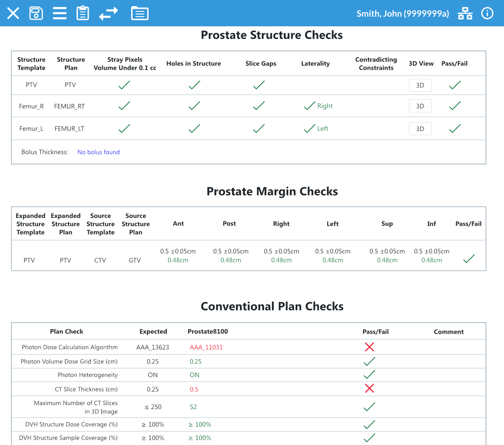The width and height of the screenshot is (504, 445).
Task: Save the current plan check report
Action: (x=36, y=13)
